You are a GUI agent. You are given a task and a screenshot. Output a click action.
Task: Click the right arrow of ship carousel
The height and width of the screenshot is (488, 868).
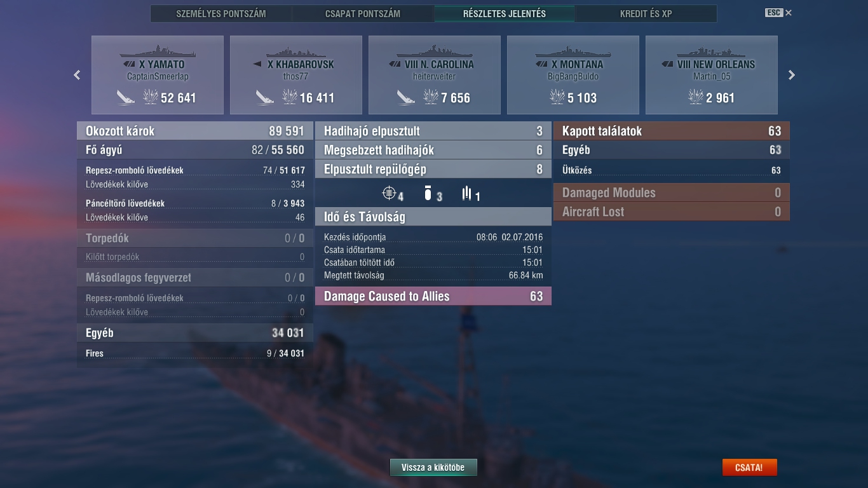(x=792, y=75)
